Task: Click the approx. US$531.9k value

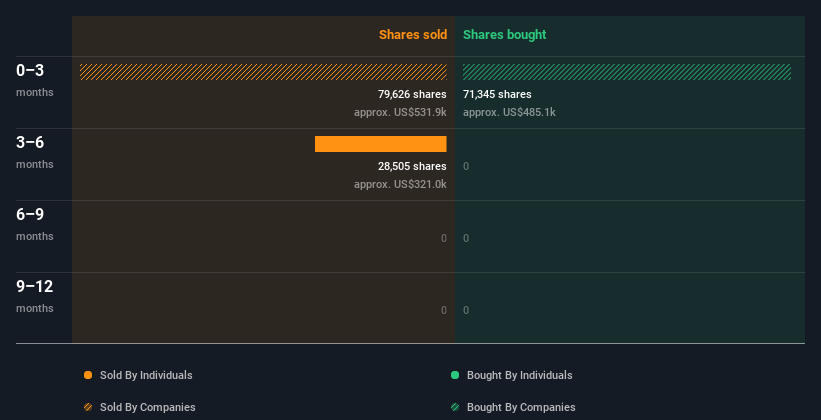Action: coord(400,112)
